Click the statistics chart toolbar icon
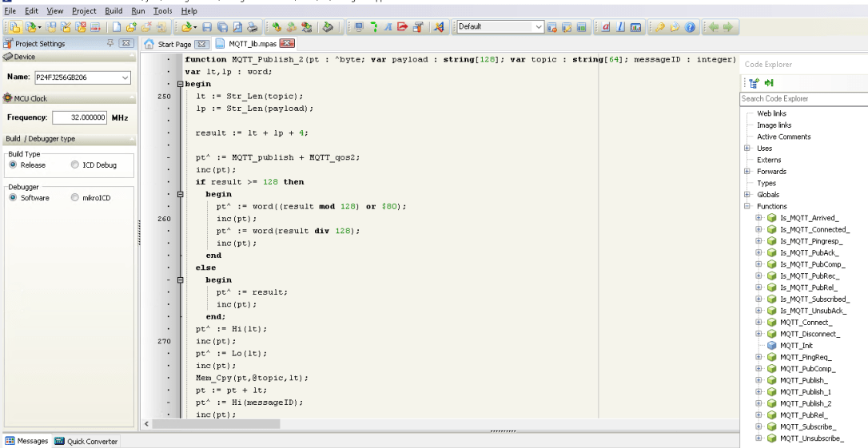Screen dimensions: 868x448 (x=635, y=26)
